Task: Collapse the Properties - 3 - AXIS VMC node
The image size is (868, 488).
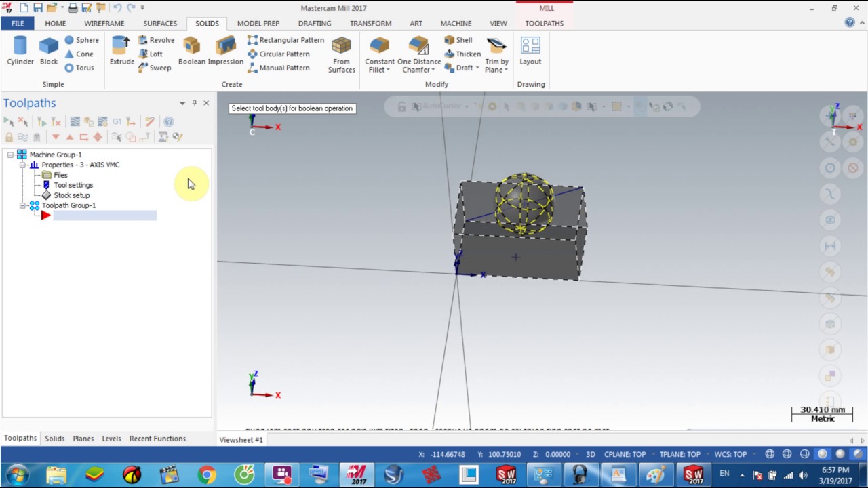Action: click(x=22, y=165)
